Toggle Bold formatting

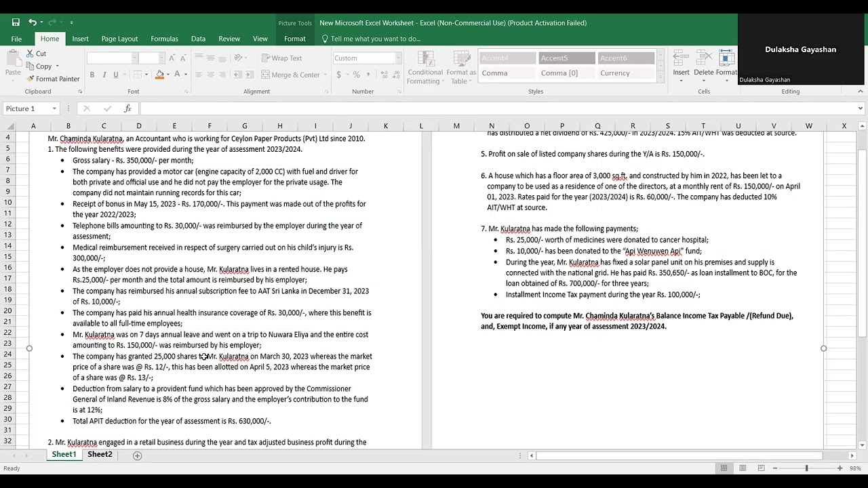click(92, 75)
